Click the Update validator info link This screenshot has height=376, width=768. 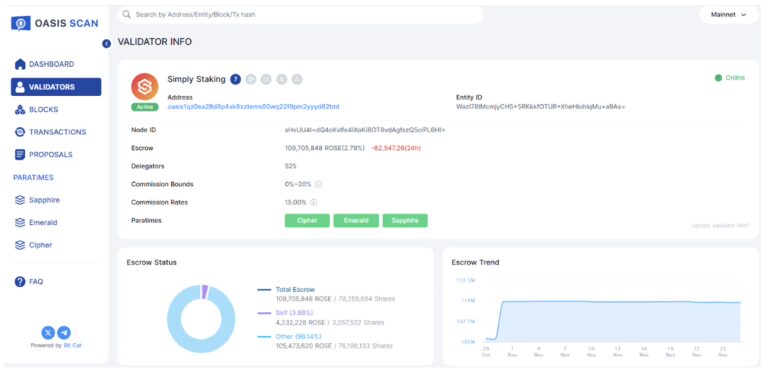pyautogui.click(x=720, y=226)
